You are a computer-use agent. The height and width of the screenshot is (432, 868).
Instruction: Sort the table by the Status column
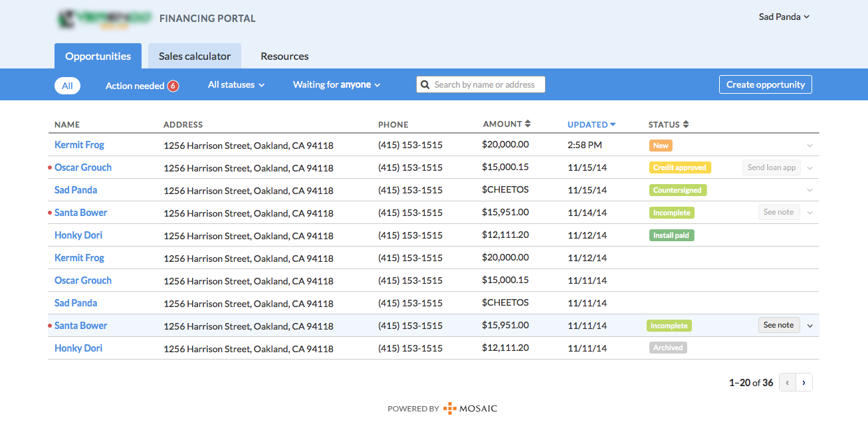[x=669, y=124]
